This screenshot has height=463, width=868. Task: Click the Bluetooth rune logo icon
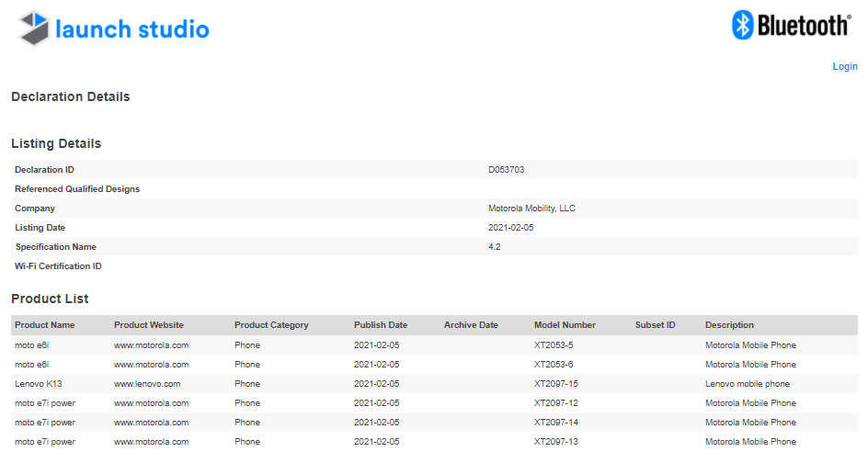pos(742,25)
